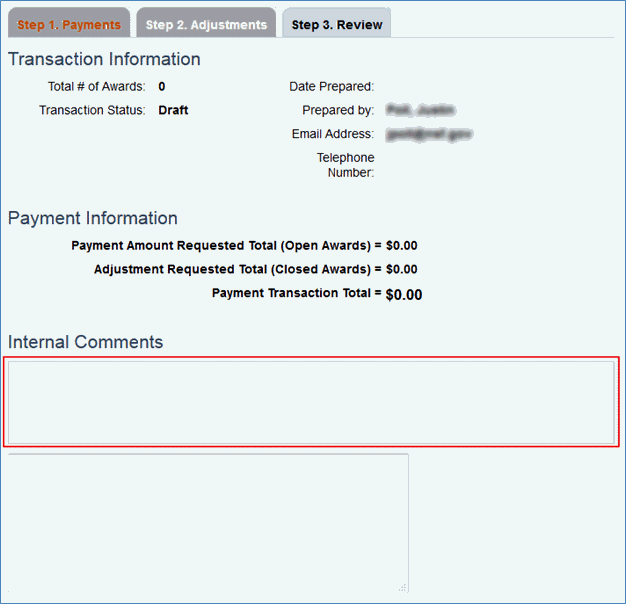
Task: Click the Payment Transaction Total $0.00 amount
Action: (404, 295)
